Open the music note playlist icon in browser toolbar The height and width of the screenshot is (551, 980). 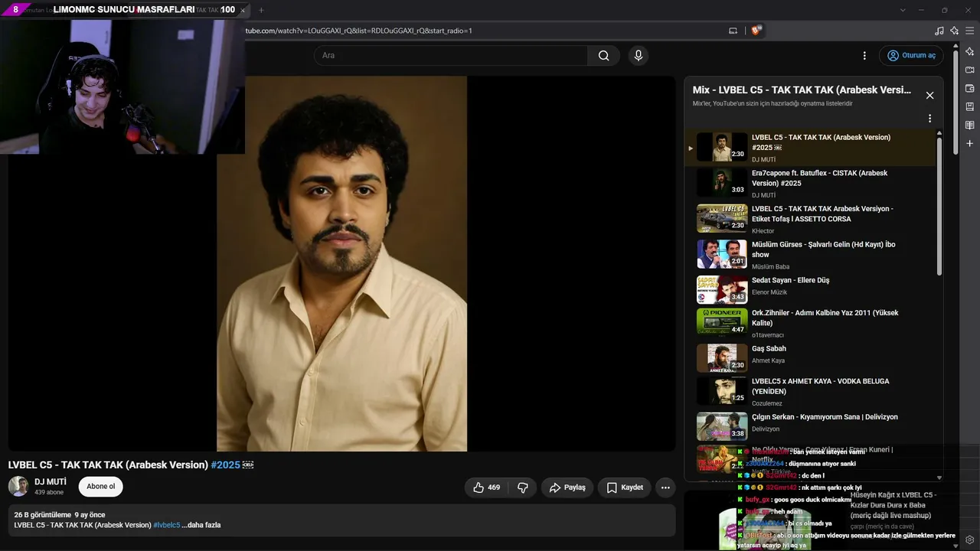pos(939,31)
